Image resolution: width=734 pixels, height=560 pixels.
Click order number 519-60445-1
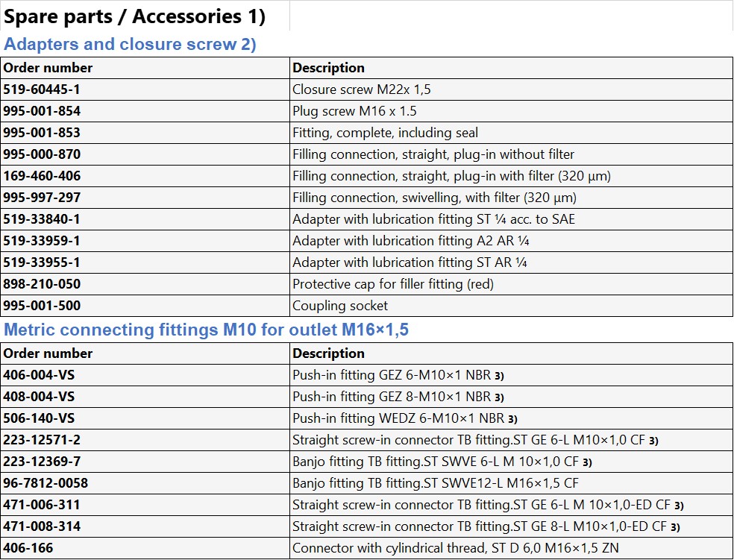click(42, 89)
